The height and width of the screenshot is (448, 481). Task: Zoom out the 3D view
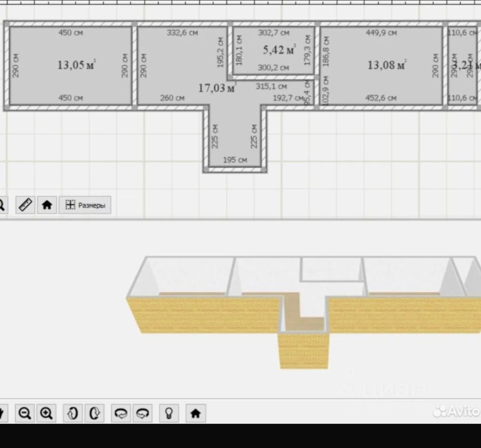tap(25, 412)
